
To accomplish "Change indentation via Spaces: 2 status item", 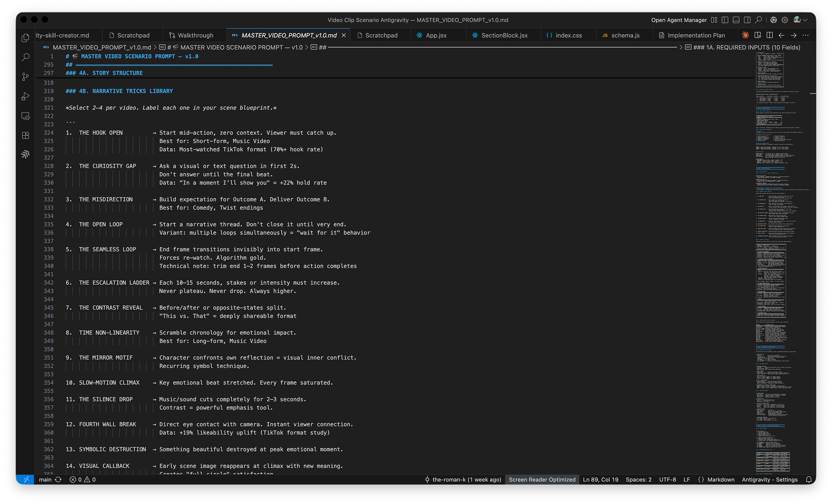I will tap(638, 479).
